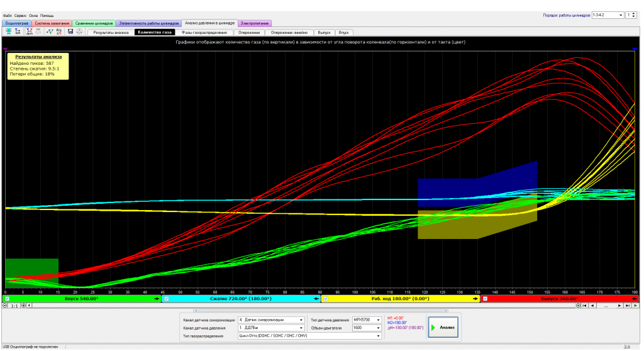This screenshot has width=644, height=351.
Task: Click the green circular icon near the playback controls
Action: coord(578,306)
